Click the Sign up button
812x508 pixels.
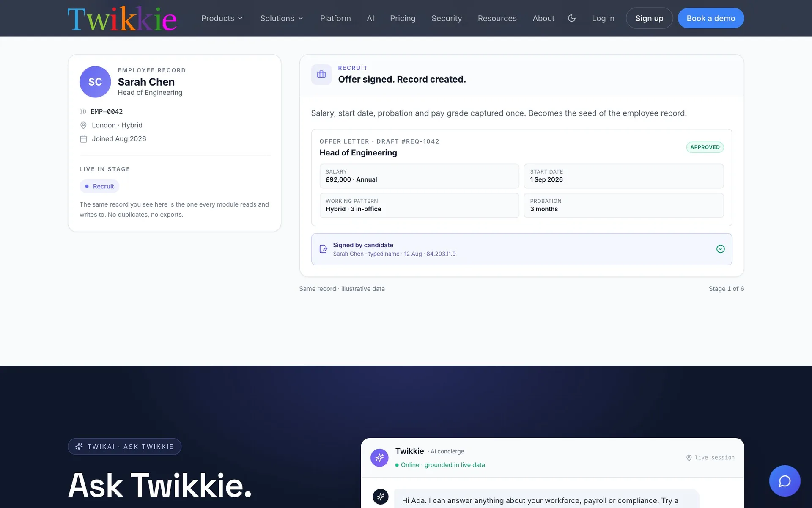649,18
